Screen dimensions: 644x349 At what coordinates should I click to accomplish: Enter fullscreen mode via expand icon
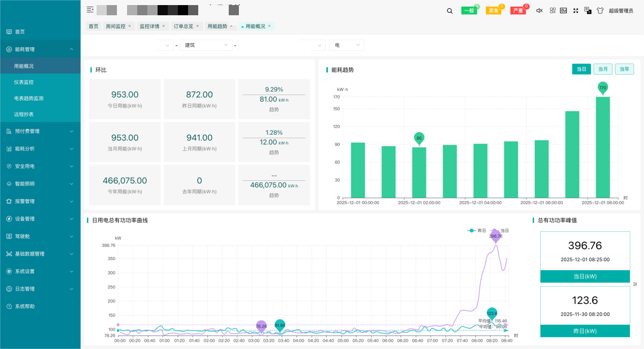point(576,10)
